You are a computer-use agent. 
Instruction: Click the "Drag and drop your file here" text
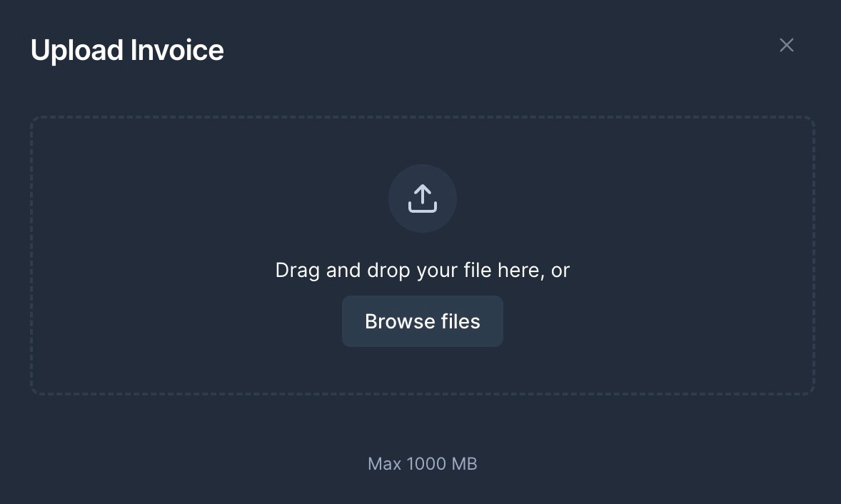[x=422, y=271]
